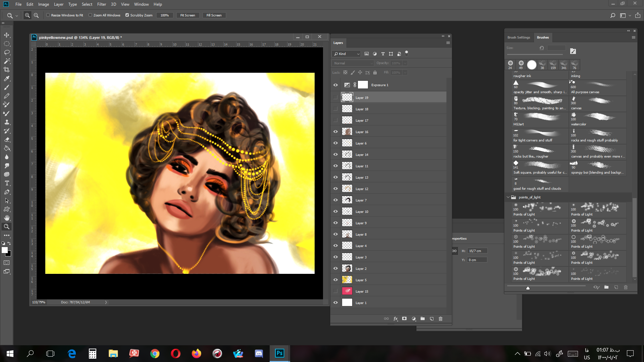This screenshot has height=362, width=644.
Task: Add a layer style with fx icon
Action: 396,319
